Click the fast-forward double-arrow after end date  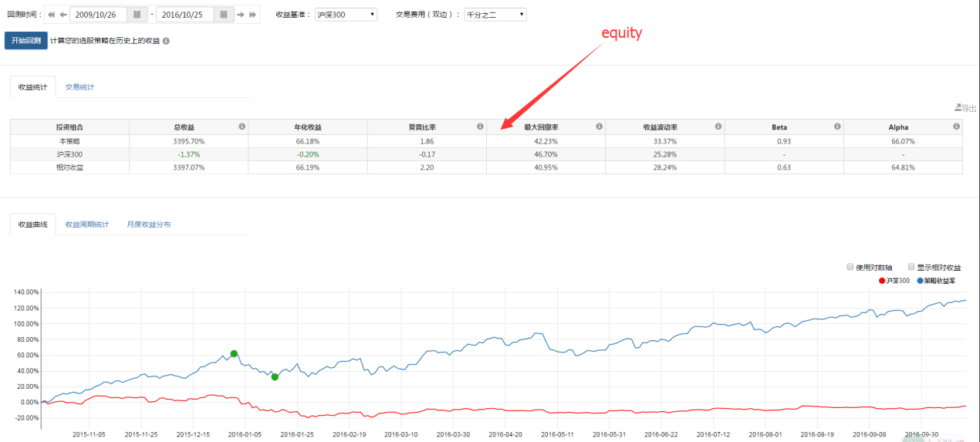pyautogui.click(x=252, y=15)
